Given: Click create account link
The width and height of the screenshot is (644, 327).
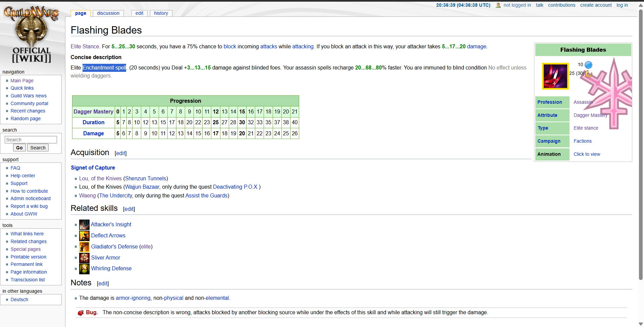Looking at the screenshot, I should pos(596,5).
